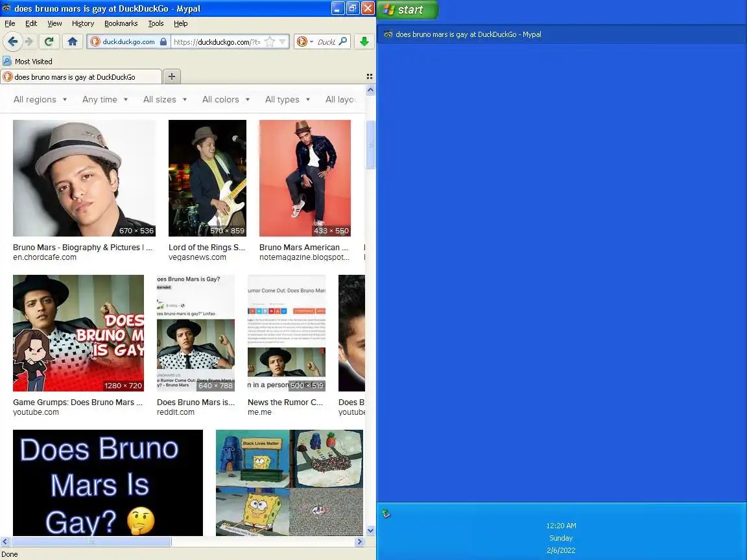Open the 500 × 519 me.me thumbnail

[287, 333]
